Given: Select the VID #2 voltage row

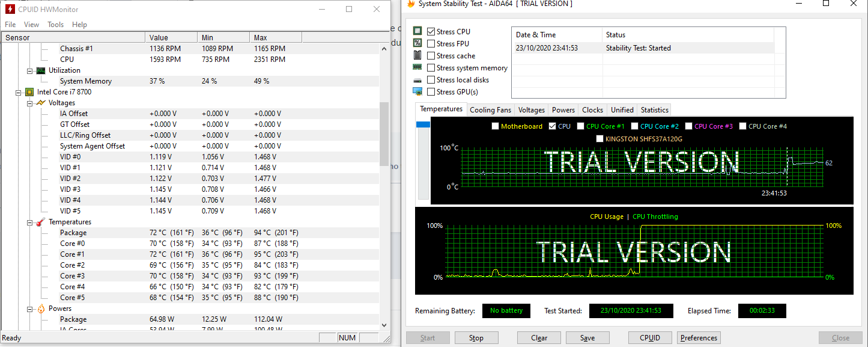Looking at the screenshot, I should (x=190, y=179).
